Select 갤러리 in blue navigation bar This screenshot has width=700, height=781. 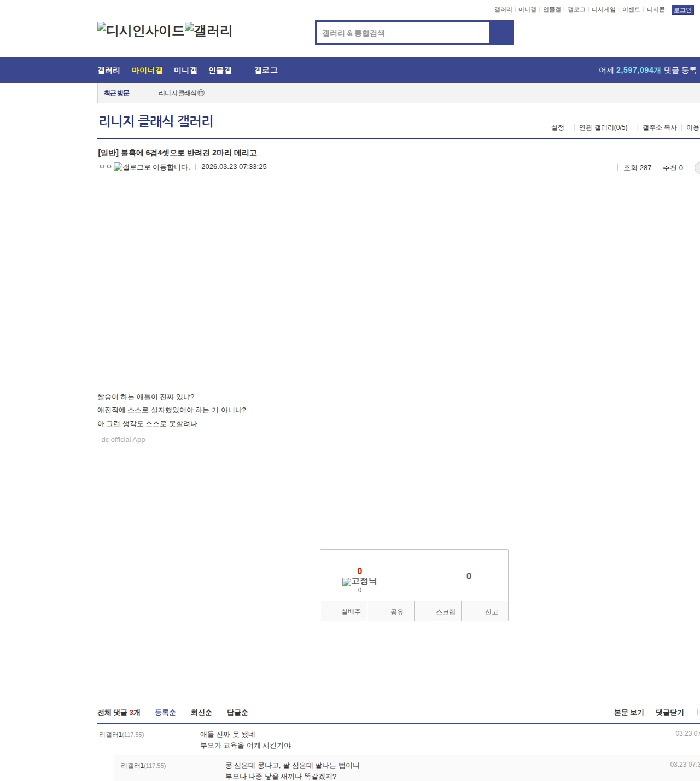tap(109, 71)
